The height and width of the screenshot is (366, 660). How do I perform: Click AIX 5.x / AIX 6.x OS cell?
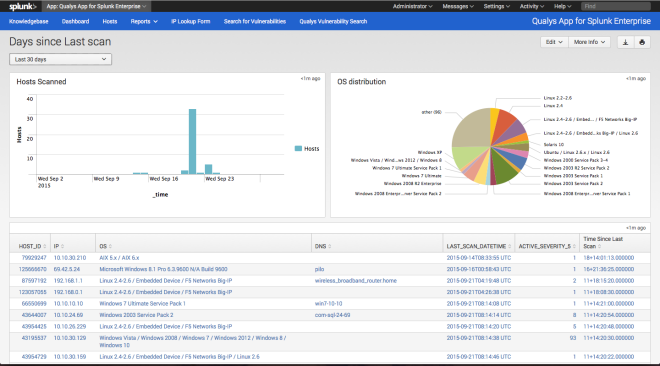[119, 258]
